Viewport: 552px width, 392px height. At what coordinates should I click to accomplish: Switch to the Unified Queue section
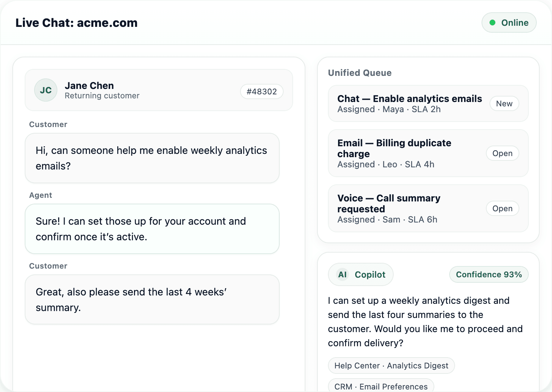tap(360, 73)
